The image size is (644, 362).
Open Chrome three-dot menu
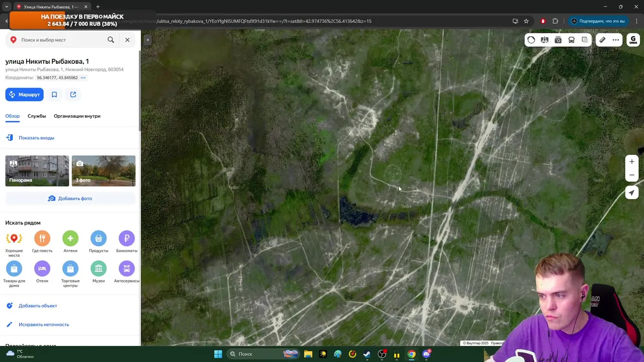point(637,21)
